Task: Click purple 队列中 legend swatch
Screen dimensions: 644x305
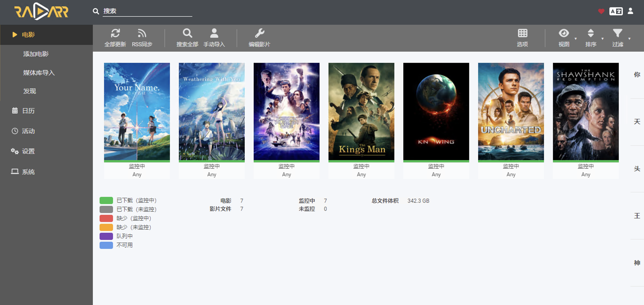Action: point(106,236)
